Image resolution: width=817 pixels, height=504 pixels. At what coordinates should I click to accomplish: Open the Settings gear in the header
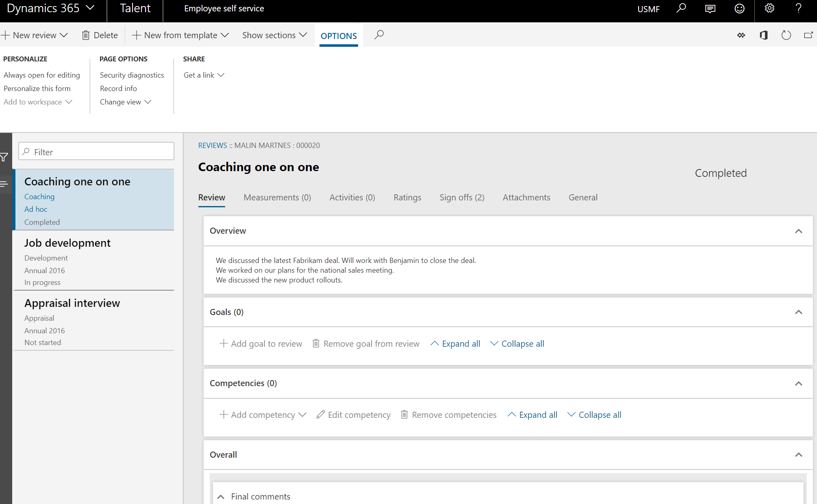tap(769, 9)
